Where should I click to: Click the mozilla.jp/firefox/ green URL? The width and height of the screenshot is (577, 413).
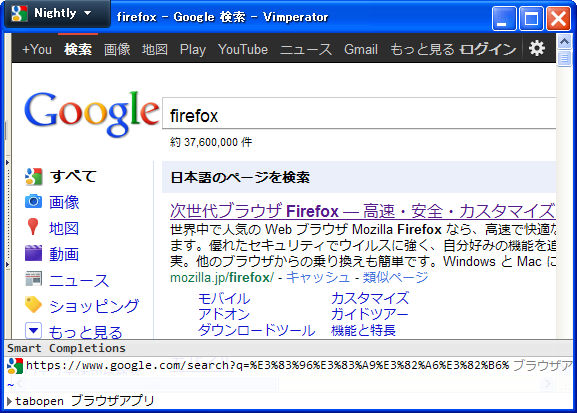[222, 278]
